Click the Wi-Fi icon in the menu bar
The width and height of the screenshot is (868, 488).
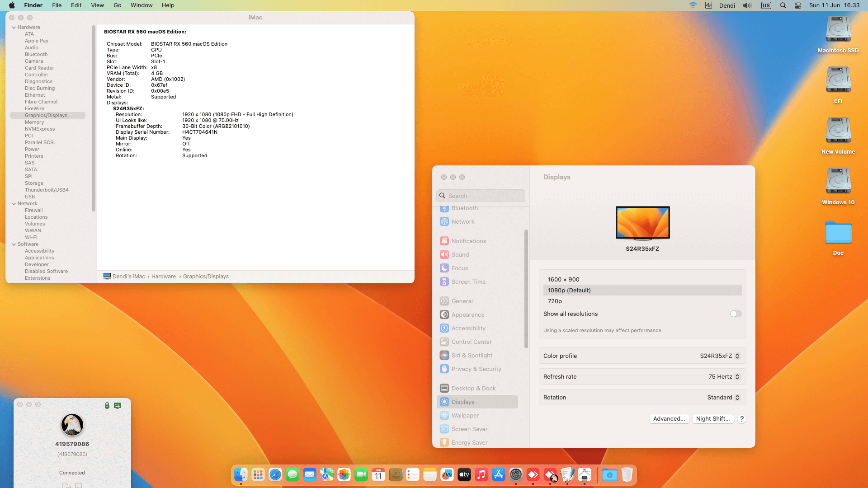[x=693, y=5]
